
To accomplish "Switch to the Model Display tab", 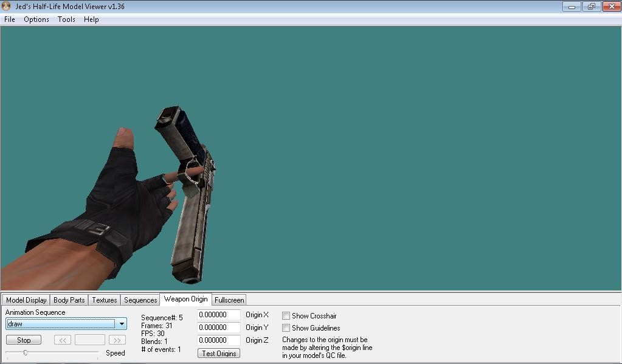I will click(x=26, y=300).
